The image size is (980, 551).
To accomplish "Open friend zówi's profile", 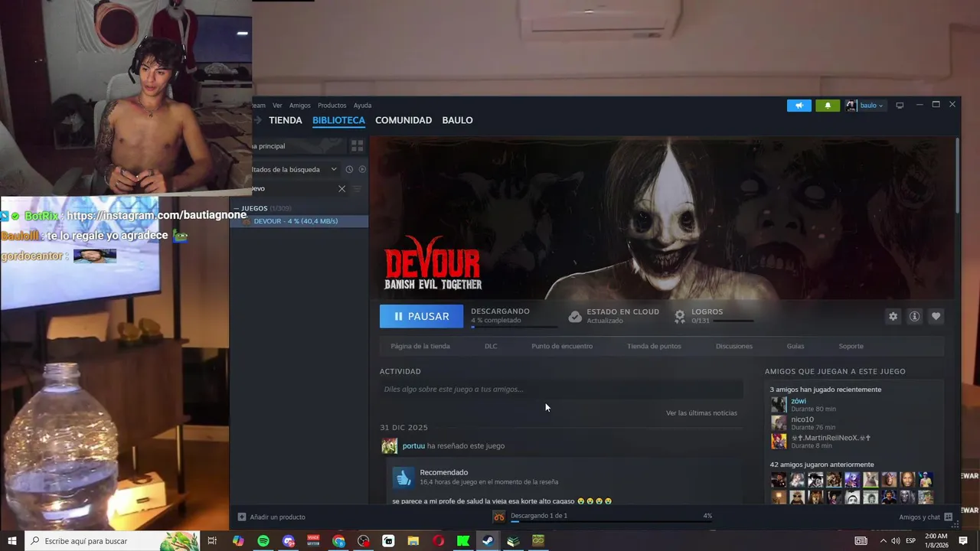I will click(x=799, y=401).
